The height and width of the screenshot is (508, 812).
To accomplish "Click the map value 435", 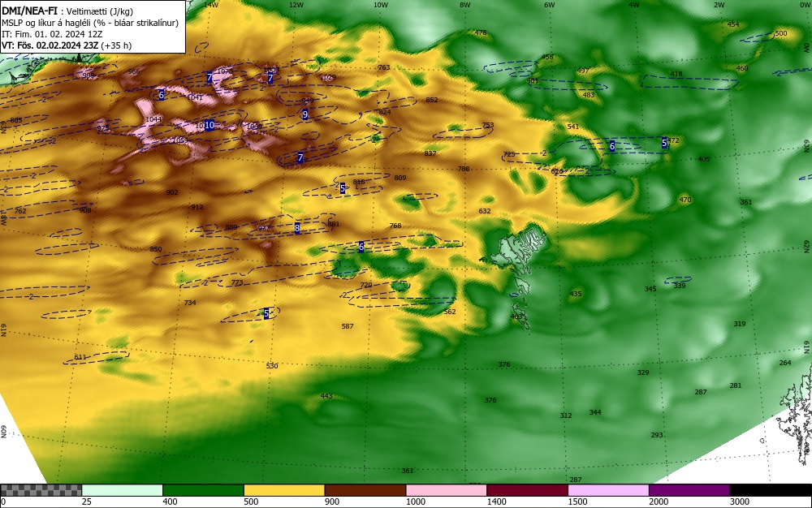I will 576,293.
